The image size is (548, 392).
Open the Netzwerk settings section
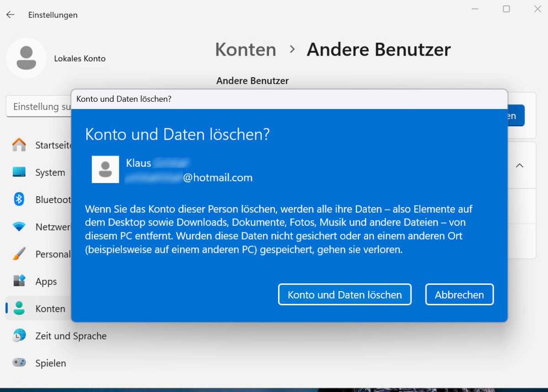50,227
